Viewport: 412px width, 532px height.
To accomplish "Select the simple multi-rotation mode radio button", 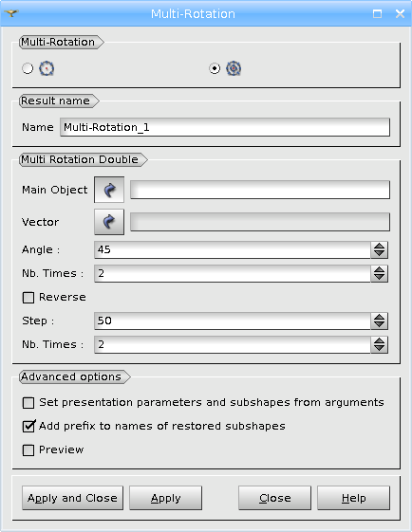I will coord(28,68).
